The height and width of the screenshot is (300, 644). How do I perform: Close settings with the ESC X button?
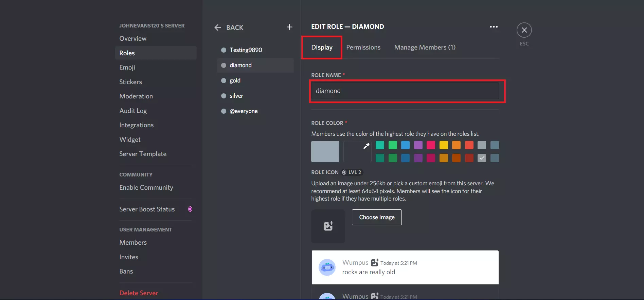pyautogui.click(x=524, y=30)
